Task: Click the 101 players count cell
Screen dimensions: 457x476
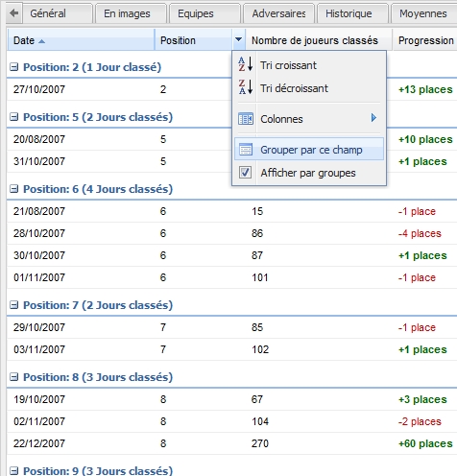Action: tap(260, 277)
